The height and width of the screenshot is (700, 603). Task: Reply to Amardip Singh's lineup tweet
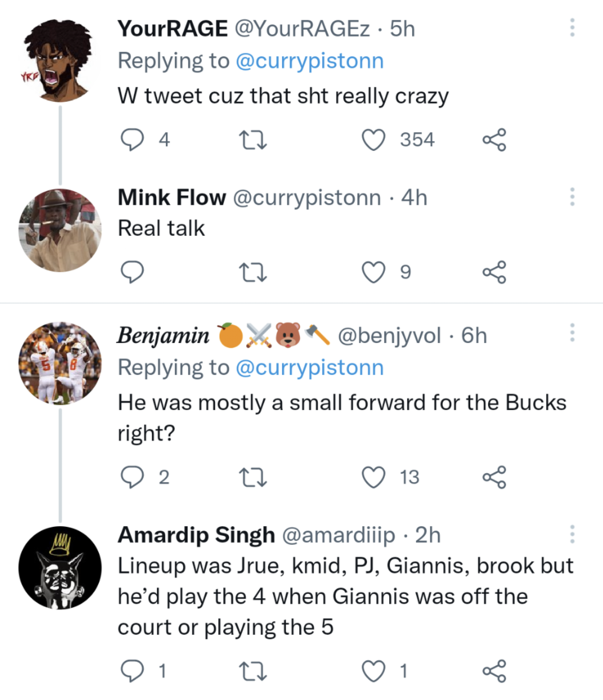(132, 671)
